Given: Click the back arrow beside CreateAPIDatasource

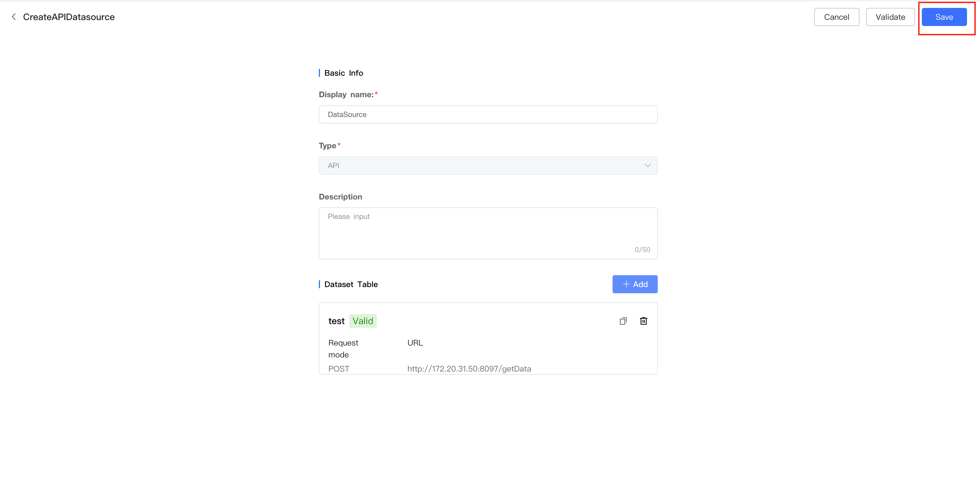Looking at the screenshot, I should (x=14, y=17).
